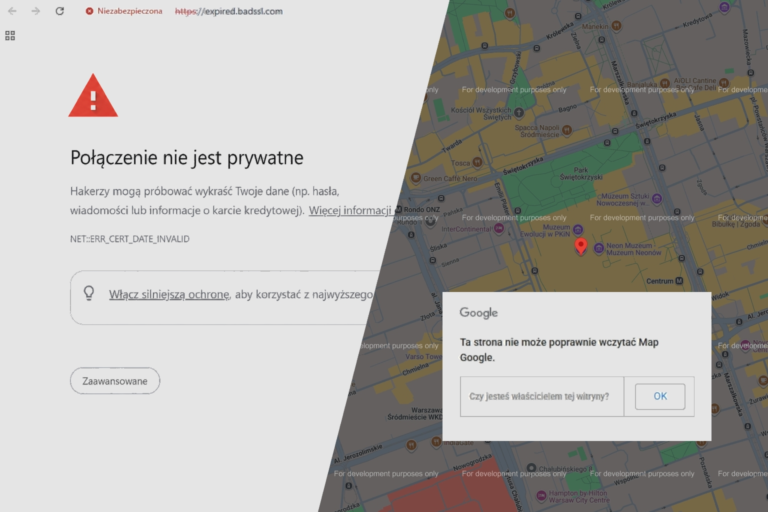The height and width of the screenshot is (512, 768).
Task: Click the Neon Muzeum marker icon
Action: pos(599,248)
